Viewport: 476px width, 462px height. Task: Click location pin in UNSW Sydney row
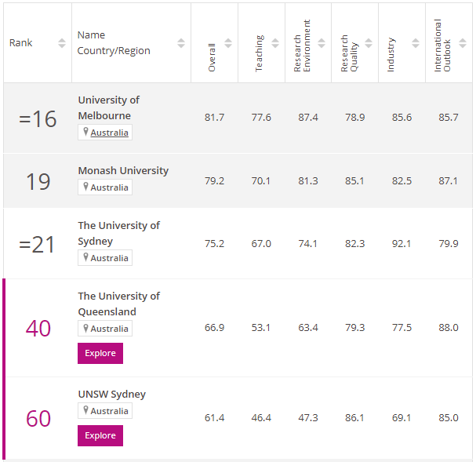(x=86, y=410)
